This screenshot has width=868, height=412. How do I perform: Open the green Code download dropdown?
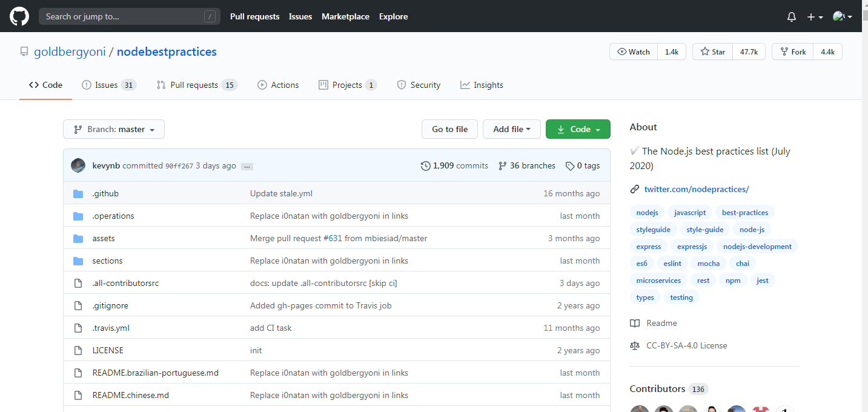578,129
